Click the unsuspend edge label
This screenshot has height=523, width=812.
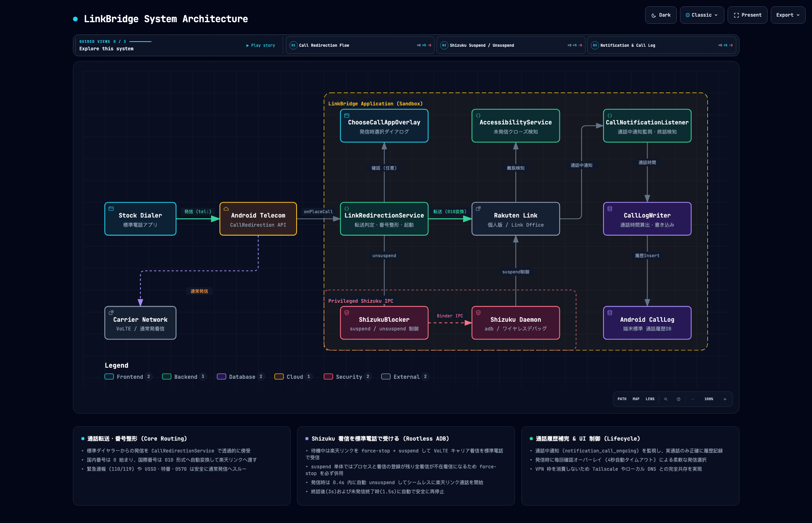(x=384, y=256)
